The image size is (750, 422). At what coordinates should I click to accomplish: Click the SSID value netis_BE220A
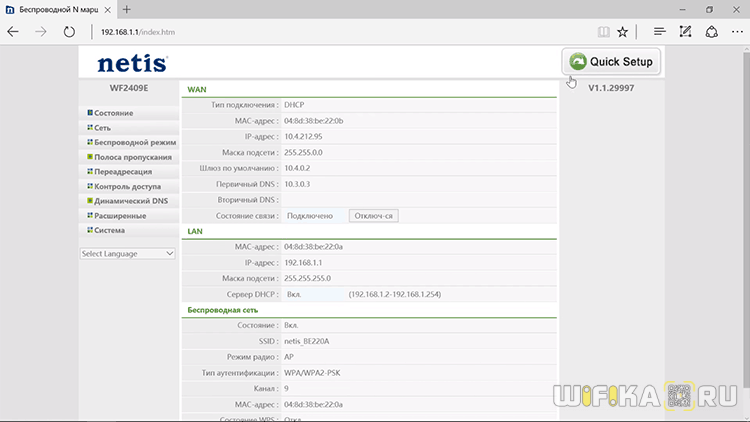tap(307, 341)
